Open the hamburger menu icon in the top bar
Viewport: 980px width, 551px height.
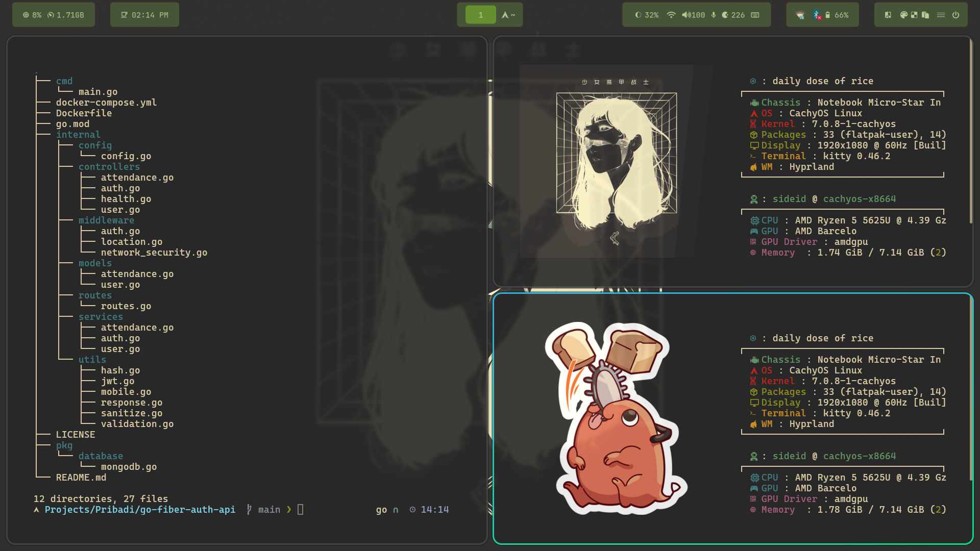[x=941, y=15]
